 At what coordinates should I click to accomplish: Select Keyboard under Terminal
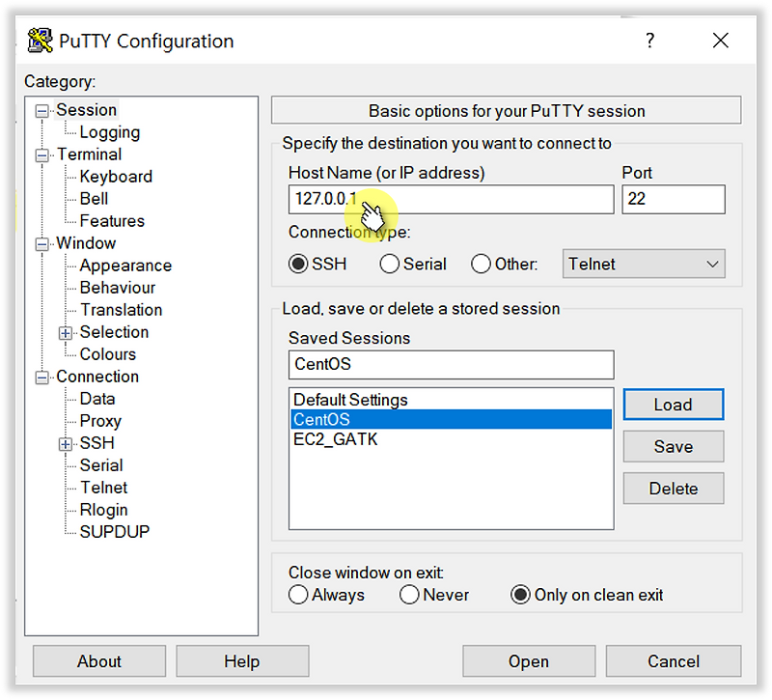(x=116, y=177)
